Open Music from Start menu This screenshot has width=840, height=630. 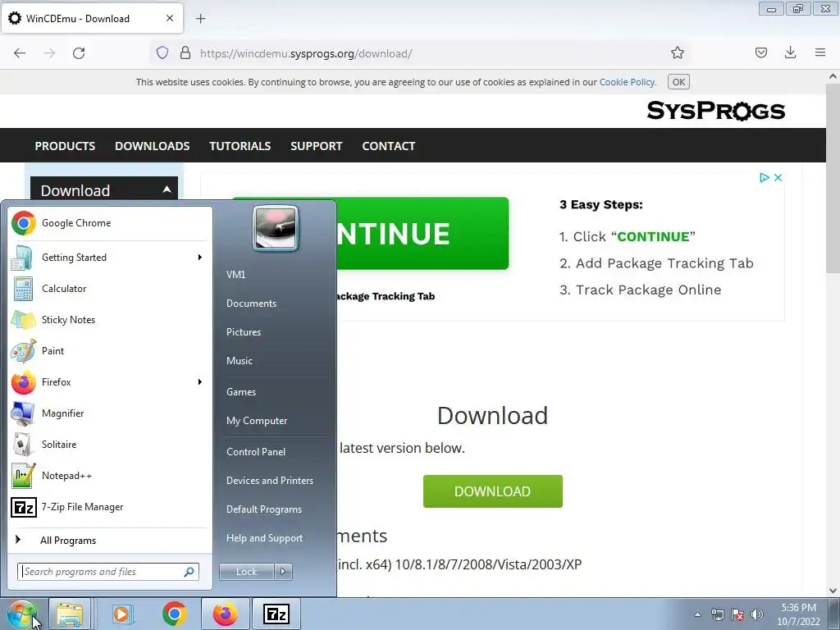tap(239, 361)
